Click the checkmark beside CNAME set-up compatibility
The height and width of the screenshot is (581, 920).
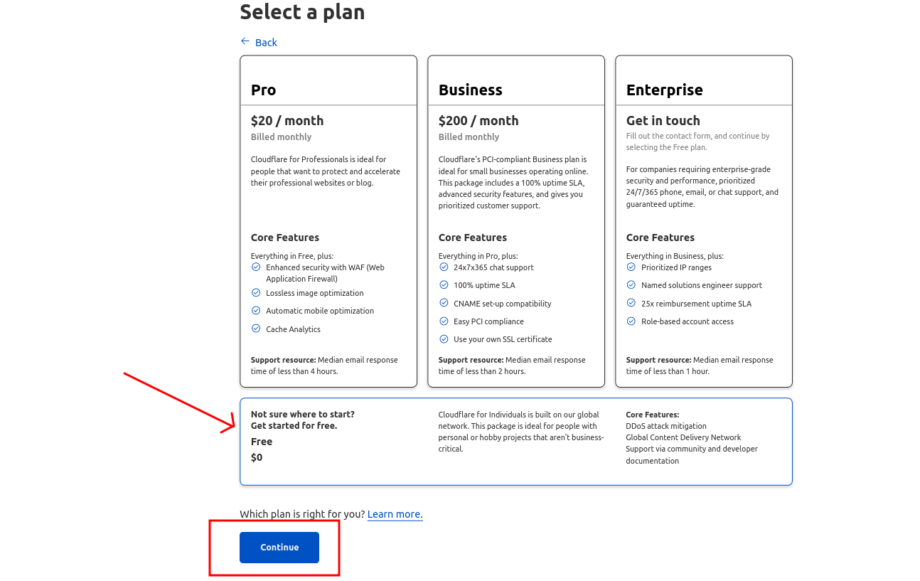point(444,303)
